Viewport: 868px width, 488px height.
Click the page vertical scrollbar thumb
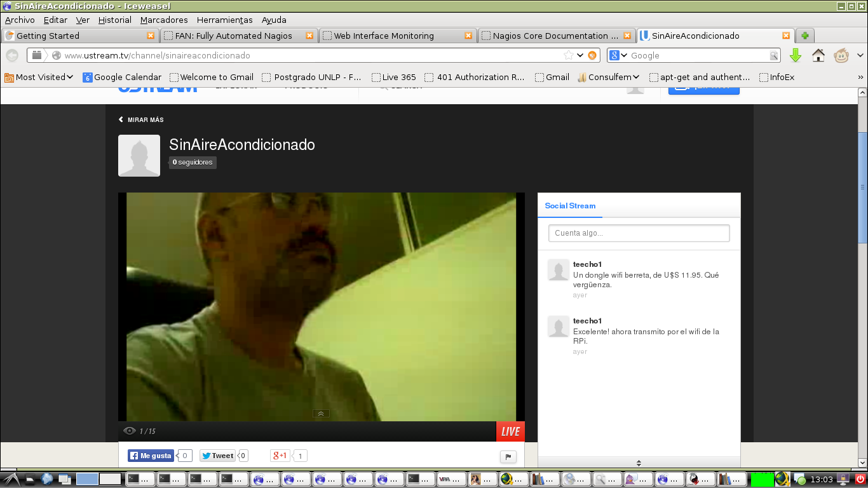(862, 187)
